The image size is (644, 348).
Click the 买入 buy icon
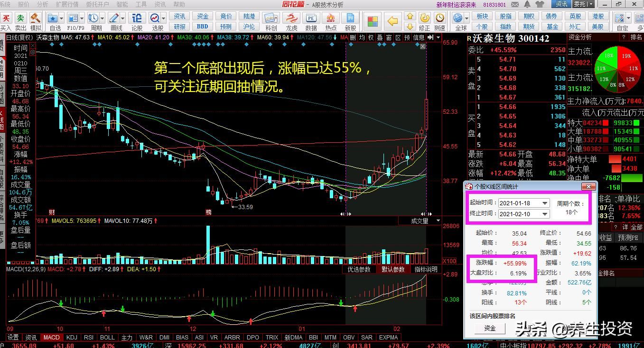click(x=6, y=21)
